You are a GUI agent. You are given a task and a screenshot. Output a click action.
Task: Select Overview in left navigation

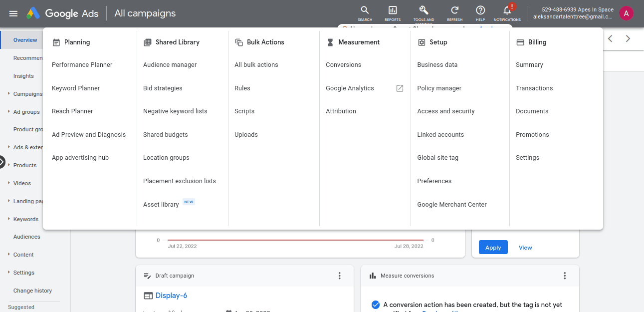pos(25,40)
